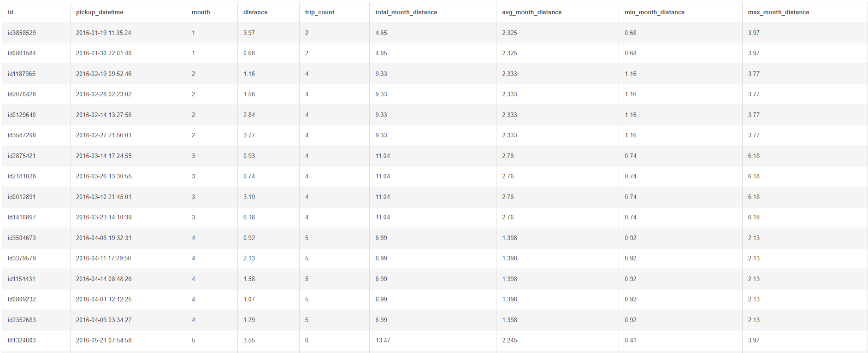Viewport: 868px width, 353px height.
Task: Click pickup time 2016-02-19 09:52:46
Action: click(x=104, y=74)
